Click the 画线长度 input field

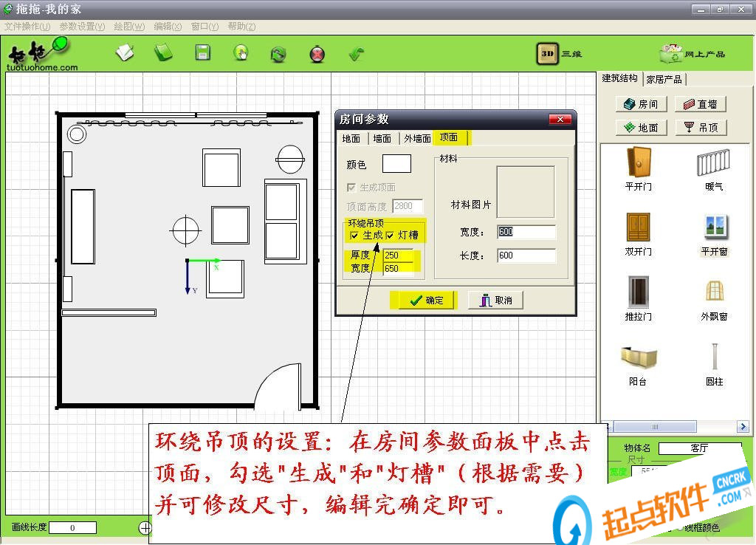pos(73,527)
